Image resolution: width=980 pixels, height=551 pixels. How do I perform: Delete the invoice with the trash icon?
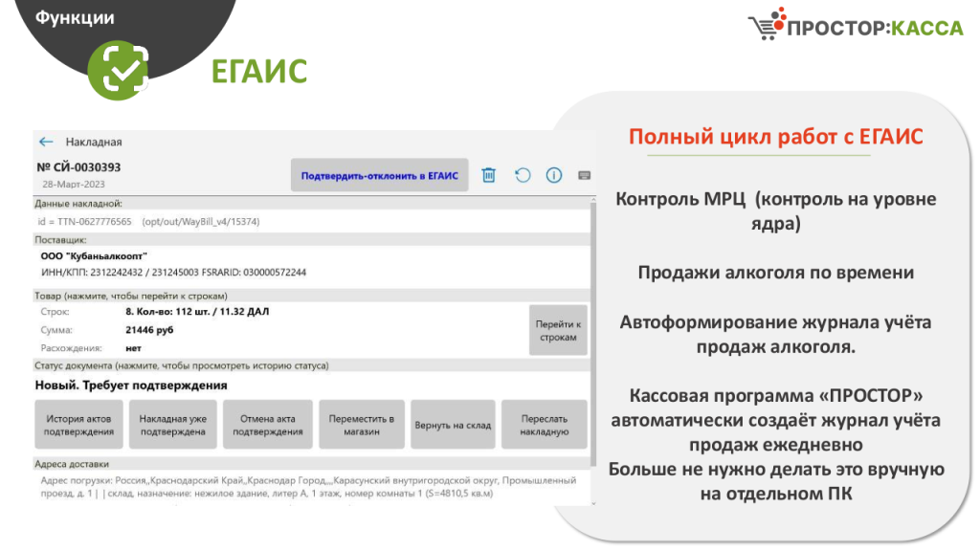[x=489, y=176]
